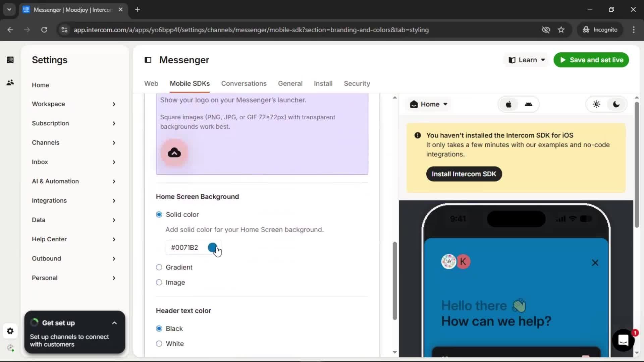Expand Inbox settings section
The width and height of the screenshot is (644, 362).
[74, 162]
